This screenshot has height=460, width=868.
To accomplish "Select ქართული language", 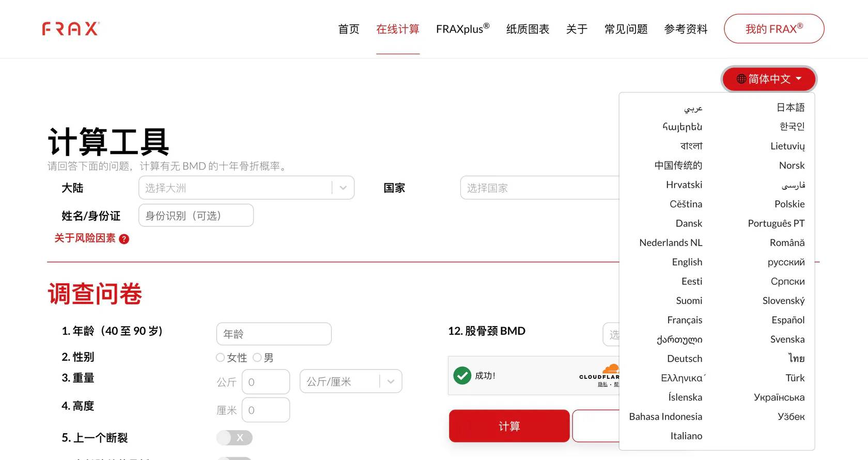I will coord(679,340).
